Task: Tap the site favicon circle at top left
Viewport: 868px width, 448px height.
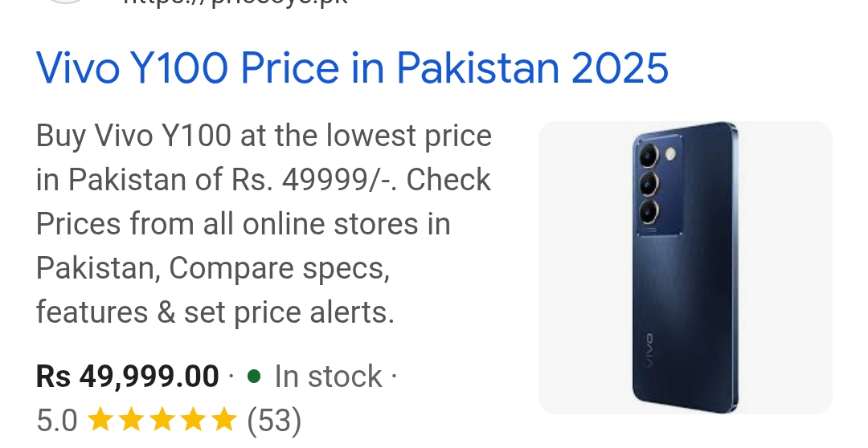Action: pyautogui.click(x=65, y=2)
